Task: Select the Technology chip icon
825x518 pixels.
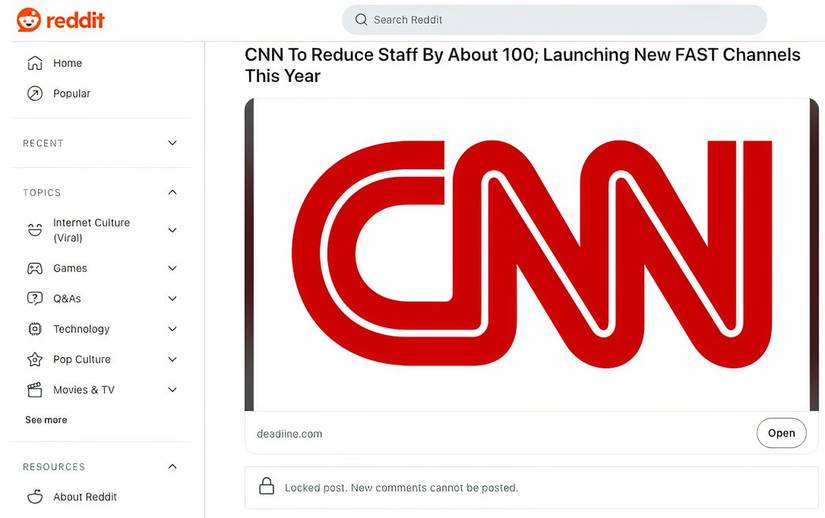Action: [x=35, y=329]
